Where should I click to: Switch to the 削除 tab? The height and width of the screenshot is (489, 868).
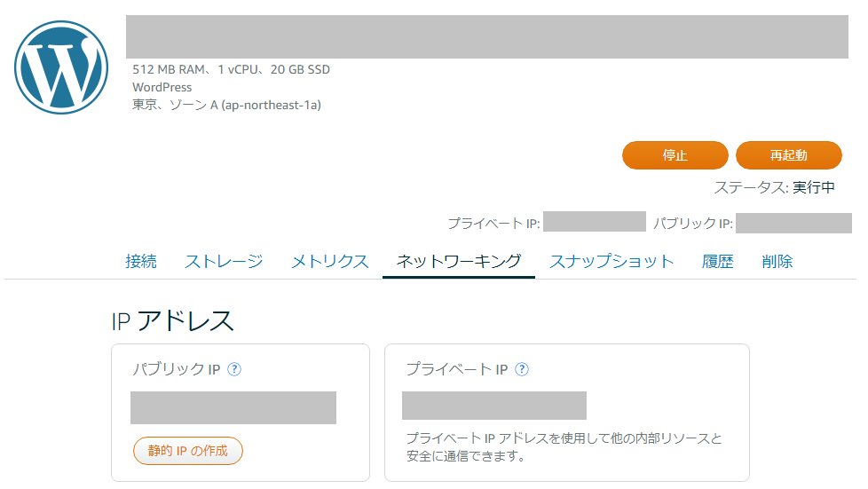coord(777,262)
